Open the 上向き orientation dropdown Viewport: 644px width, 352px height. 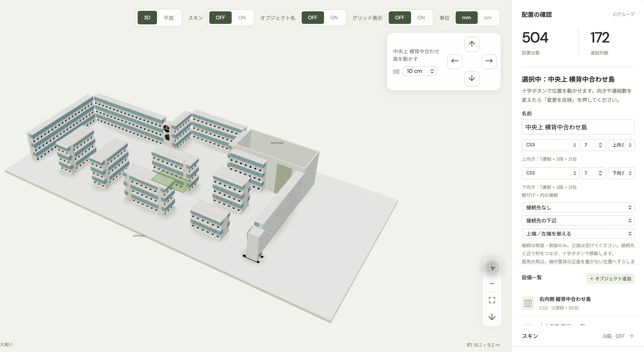click(x=621, y=145)
